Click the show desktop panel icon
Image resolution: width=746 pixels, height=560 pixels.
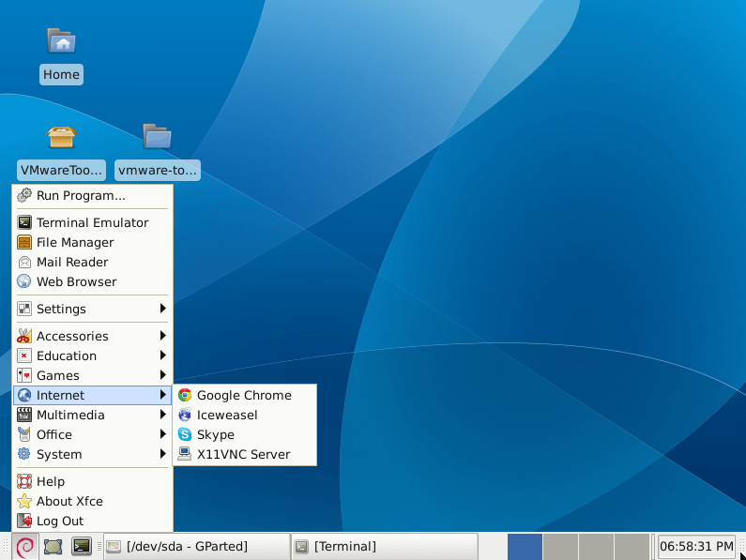pyautogui.click(x=53, y=546)
